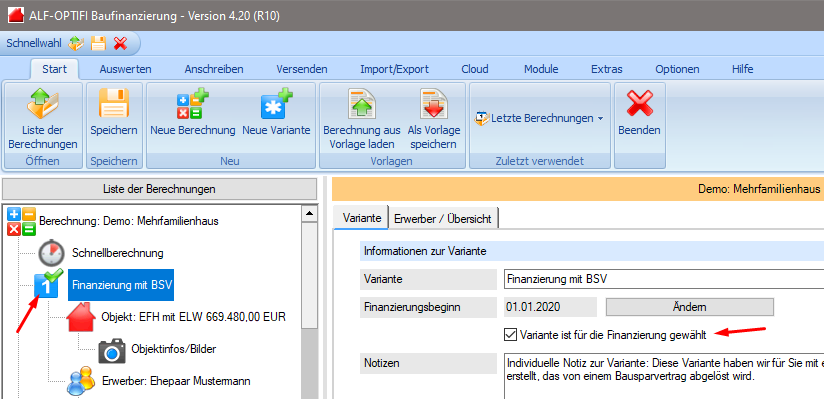Add a Neue Variante
This screenshot has height=399, width=824.
point(276,112)
